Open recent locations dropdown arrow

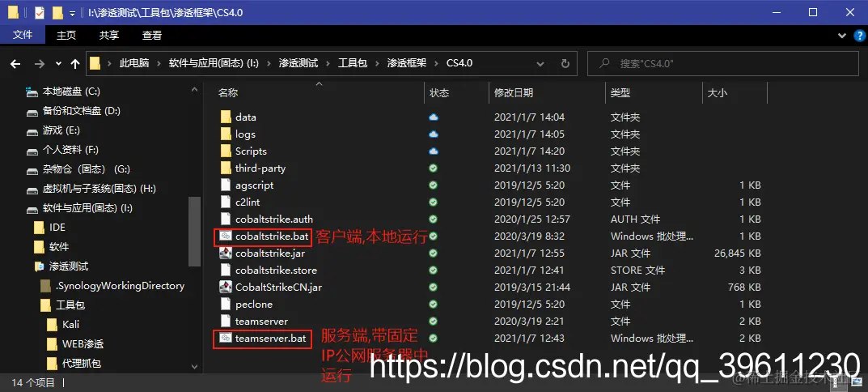(59, 64)
